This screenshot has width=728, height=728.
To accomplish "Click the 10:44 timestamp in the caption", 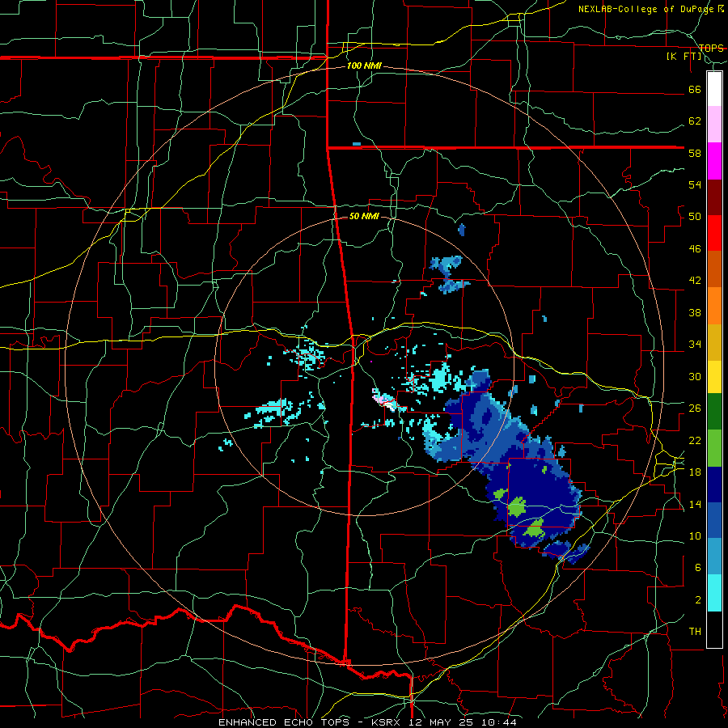I will tap(500, 722).
